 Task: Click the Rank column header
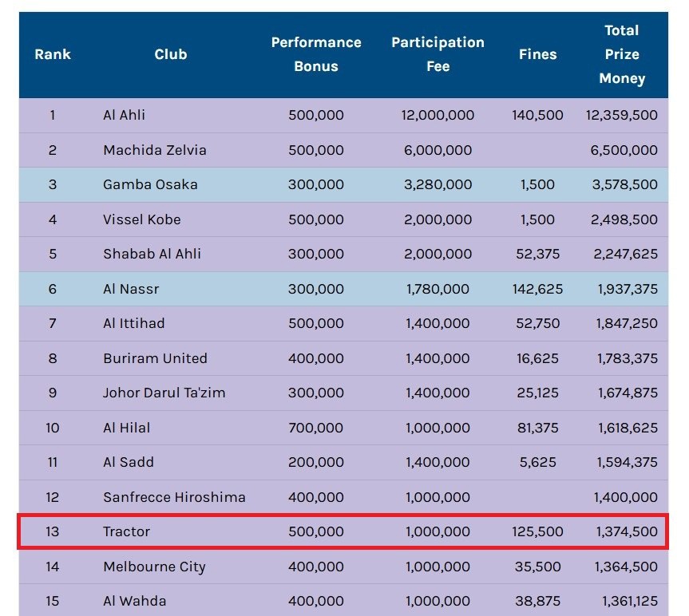click(x=53, y=54)
